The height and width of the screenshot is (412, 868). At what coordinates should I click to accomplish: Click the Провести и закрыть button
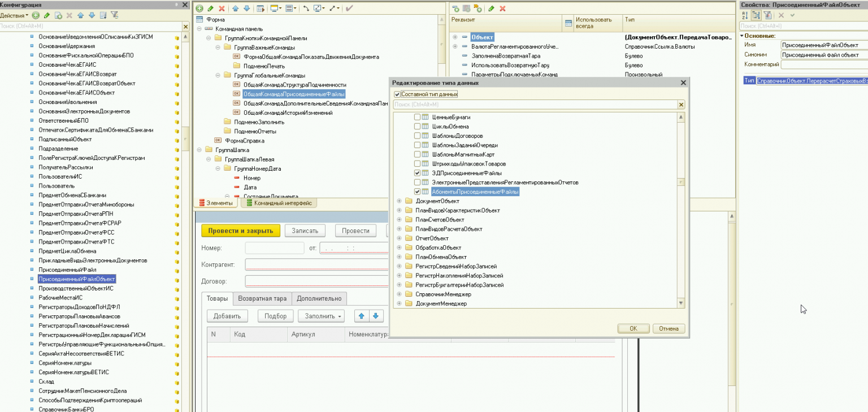241,231
